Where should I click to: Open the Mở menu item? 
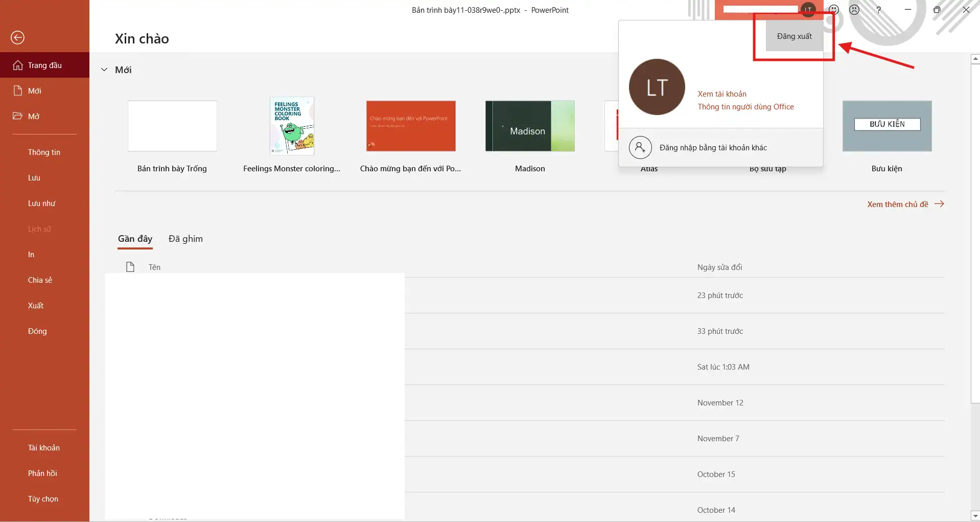(34, 117)
